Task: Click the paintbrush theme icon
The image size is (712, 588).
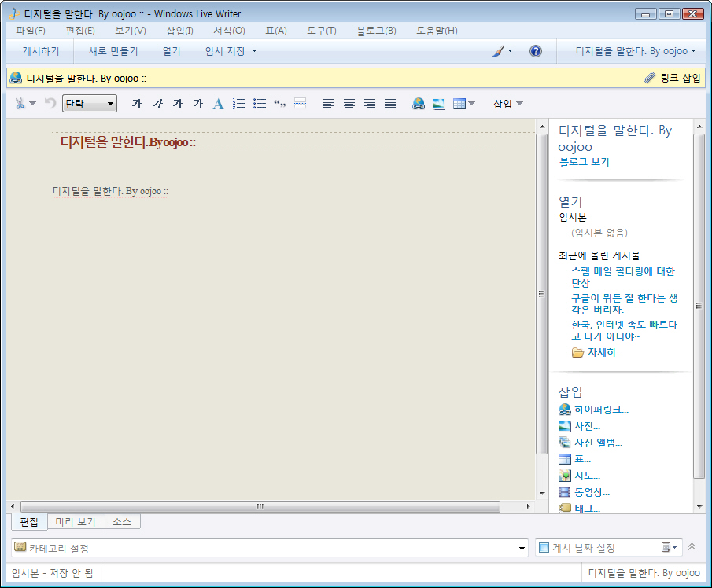Action: click(498, 51)
